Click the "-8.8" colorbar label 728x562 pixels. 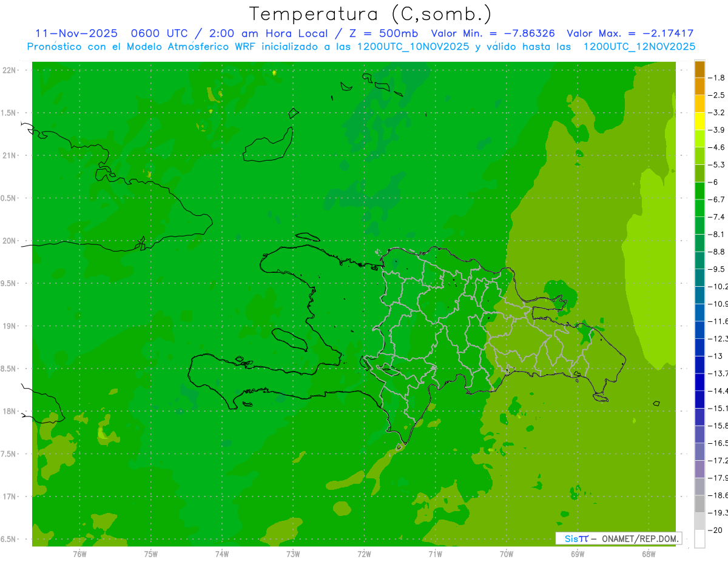coord(716,252)
